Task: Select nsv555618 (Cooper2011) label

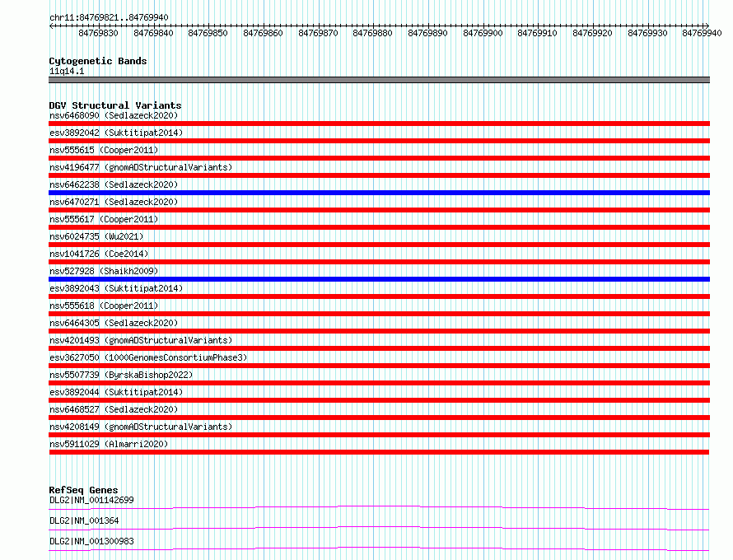Action: click(104, 306)
